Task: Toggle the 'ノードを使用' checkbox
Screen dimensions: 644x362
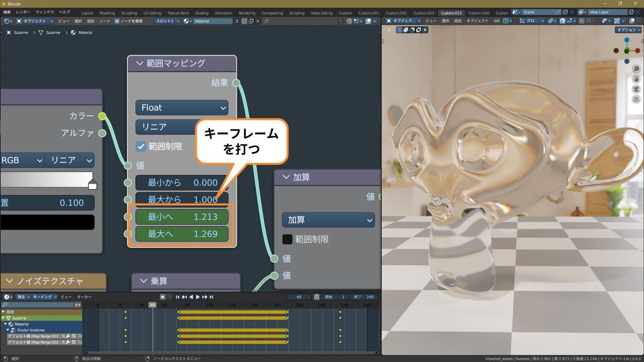Action: click(117, 21)
